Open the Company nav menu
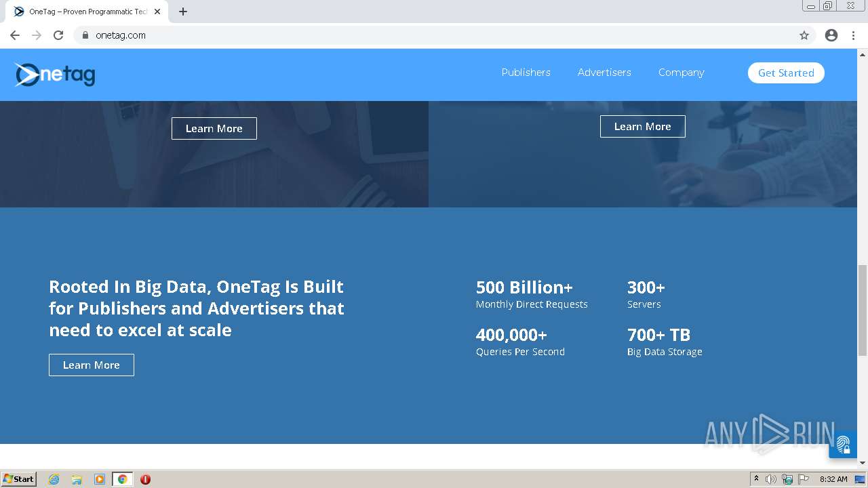 [682, 73]
